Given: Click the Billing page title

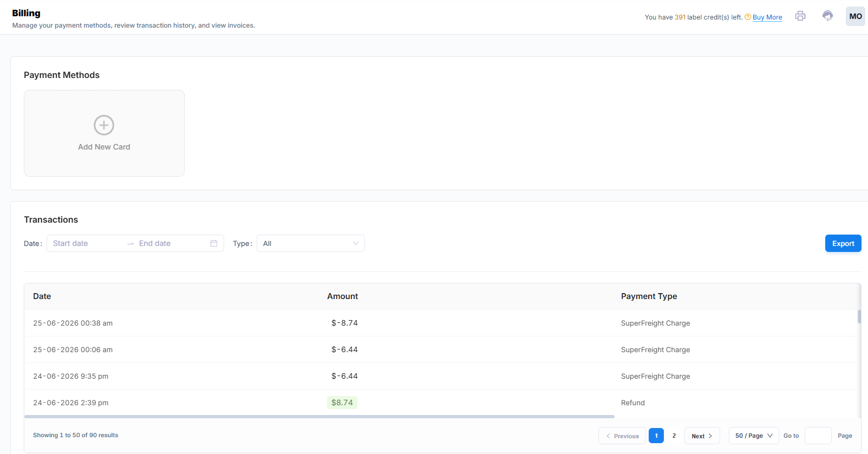Looking at the screenshot, I should point(26,13).
